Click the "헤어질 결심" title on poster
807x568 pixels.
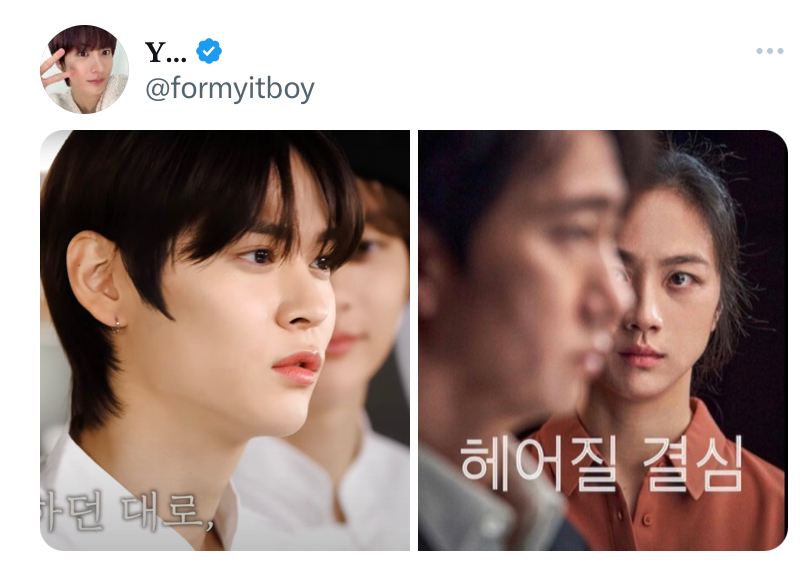pyautogui.click(x=601, y=464)
